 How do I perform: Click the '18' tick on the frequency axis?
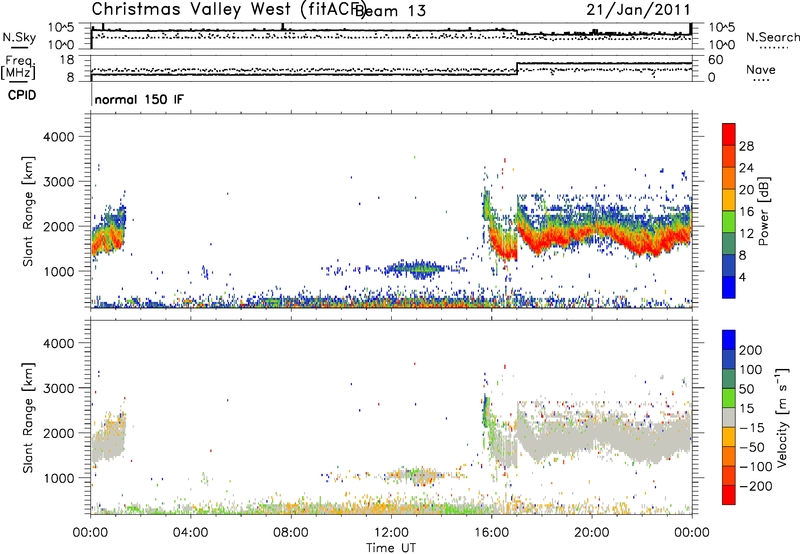(67, 60)
